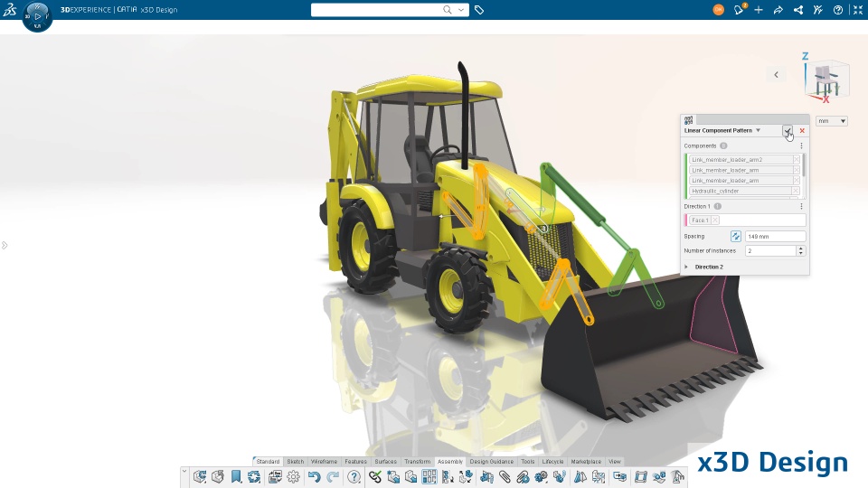Viewport: 868px width, 488px height.
Task: Open the Marketplace tab
Action: (x=586, y=462)
